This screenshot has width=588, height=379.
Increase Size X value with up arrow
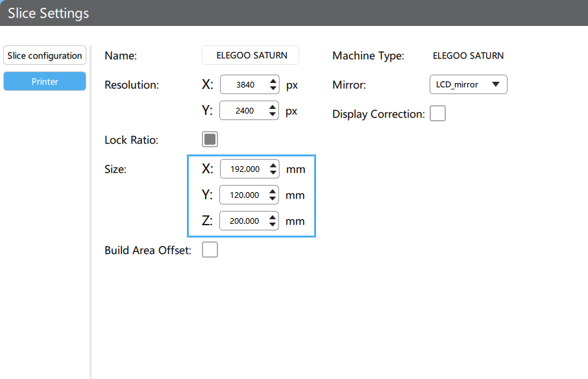[x=273, y=165]
